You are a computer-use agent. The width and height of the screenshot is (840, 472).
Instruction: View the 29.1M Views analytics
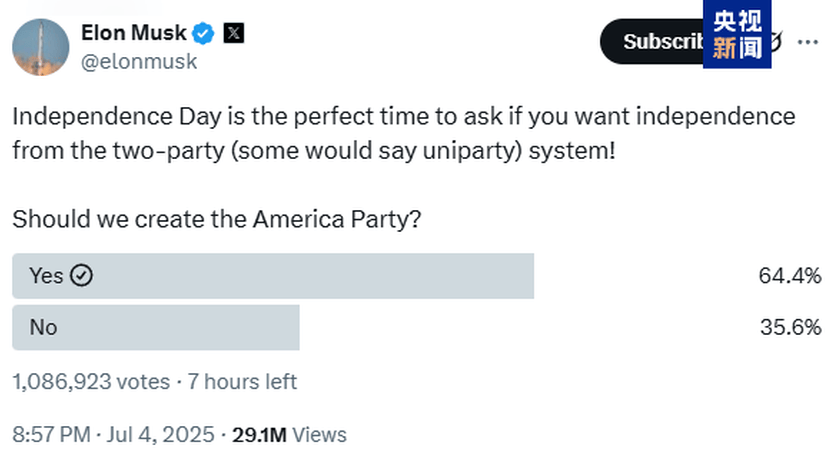pyautogui.click(x=289, y=434)
